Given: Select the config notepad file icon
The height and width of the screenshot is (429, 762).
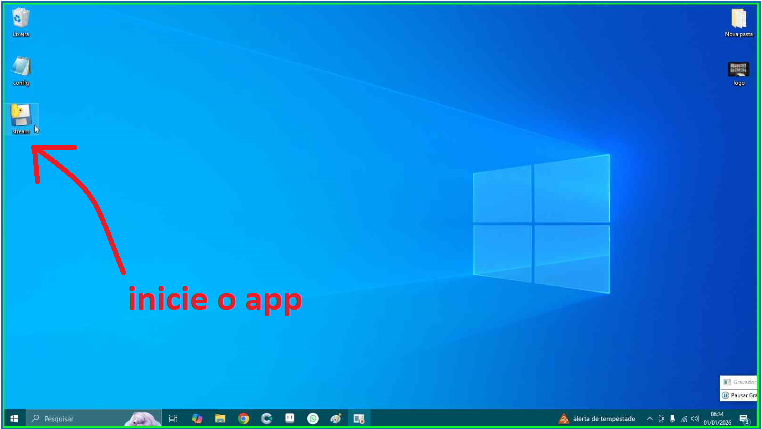Looking at the screenshot, I should (x=21, y=71).
